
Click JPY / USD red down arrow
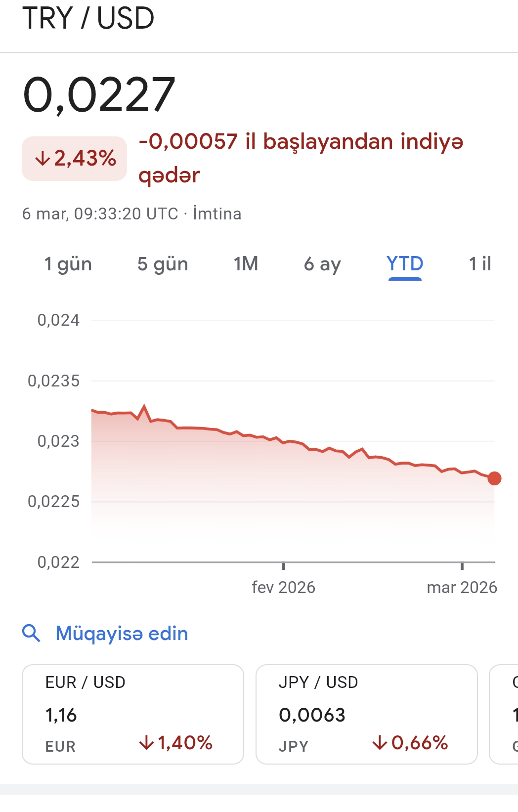379,743
